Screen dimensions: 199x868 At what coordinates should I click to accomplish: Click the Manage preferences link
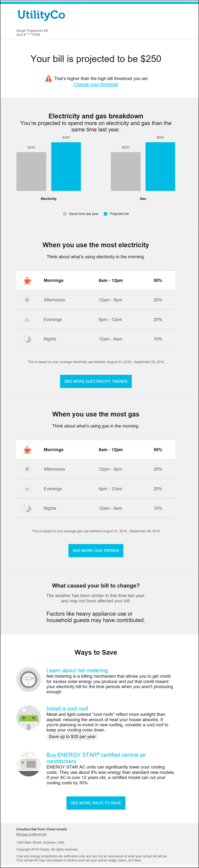pos(31,834)
